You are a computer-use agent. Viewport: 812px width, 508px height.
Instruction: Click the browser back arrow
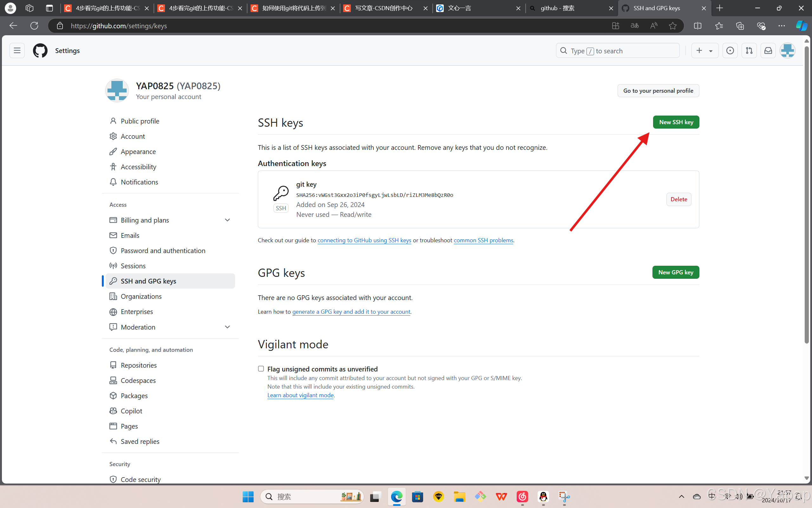[x=13, y=25]
